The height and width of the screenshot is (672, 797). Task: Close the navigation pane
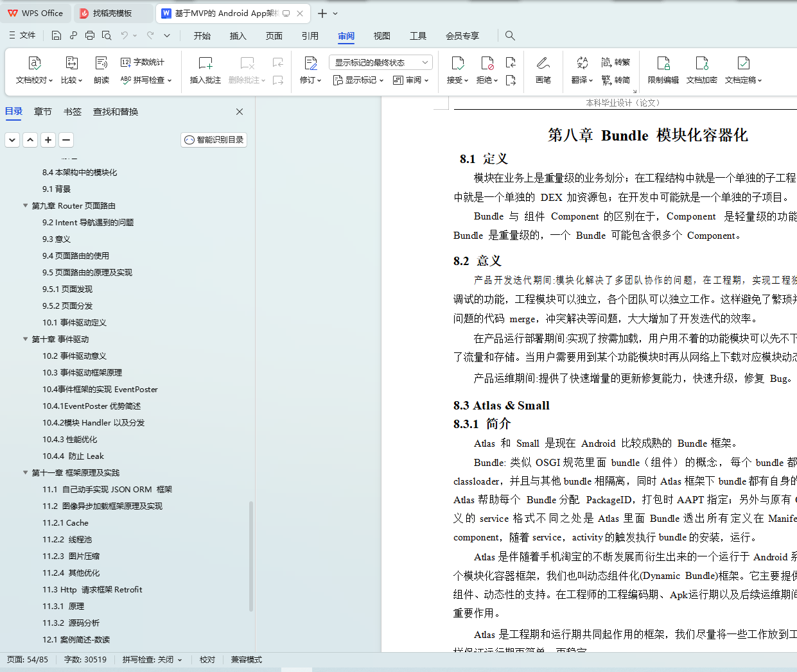[240, 112]
